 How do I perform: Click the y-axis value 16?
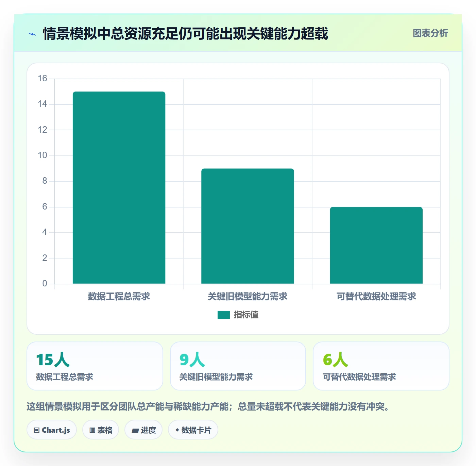(42, 79)
